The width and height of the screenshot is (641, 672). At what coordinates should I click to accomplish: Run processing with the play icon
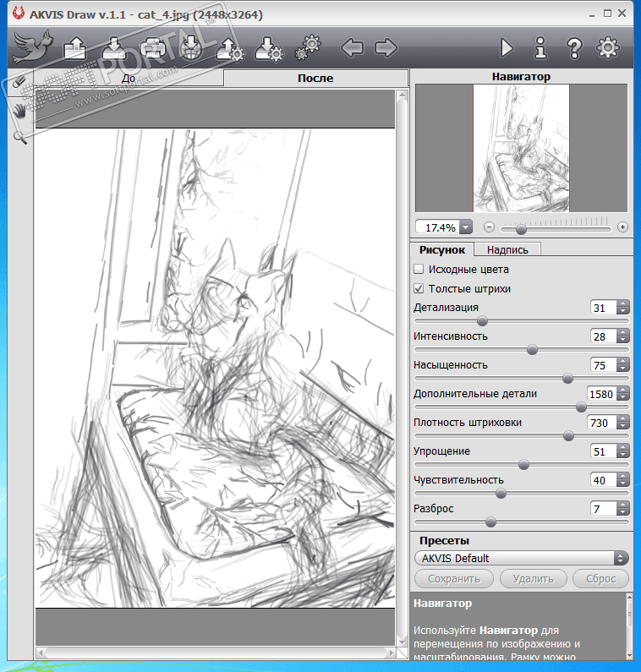point(507,47)
